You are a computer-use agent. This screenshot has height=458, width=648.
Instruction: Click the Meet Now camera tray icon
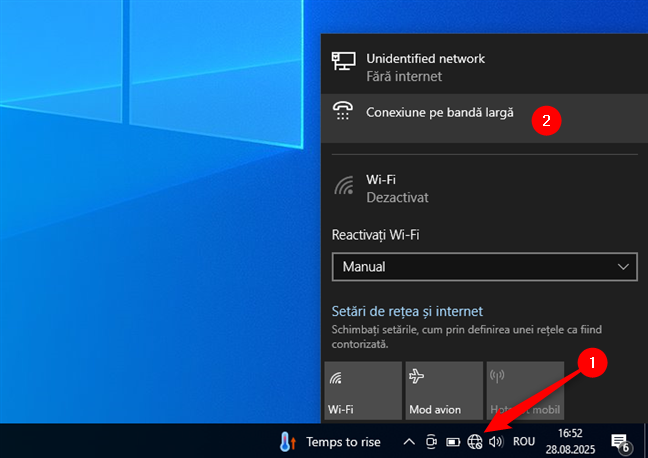coord(431,441)
